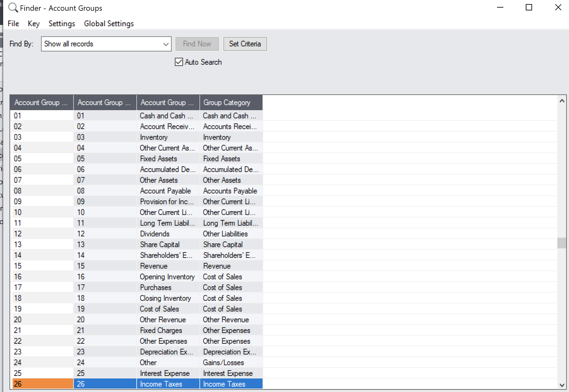Select the Other Liabilities category cell
The image size is (569, 392).
point(231,234)
